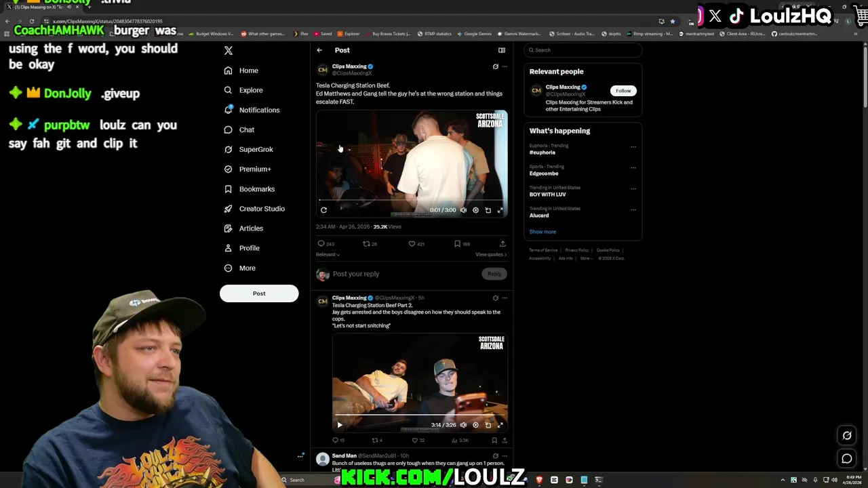Repost the main post with 26 reposts
The image size is (868, 488).
point(370,244)
